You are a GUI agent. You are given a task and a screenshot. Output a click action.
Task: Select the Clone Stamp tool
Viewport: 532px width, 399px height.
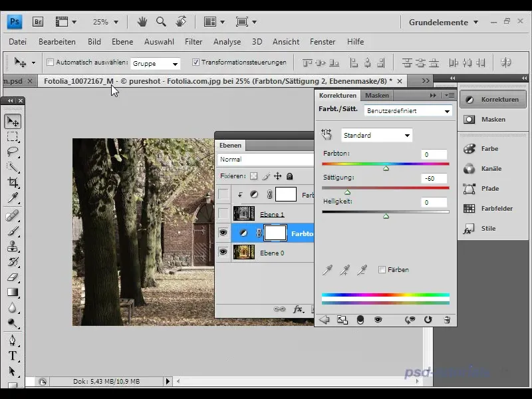[x=13, y=246]
